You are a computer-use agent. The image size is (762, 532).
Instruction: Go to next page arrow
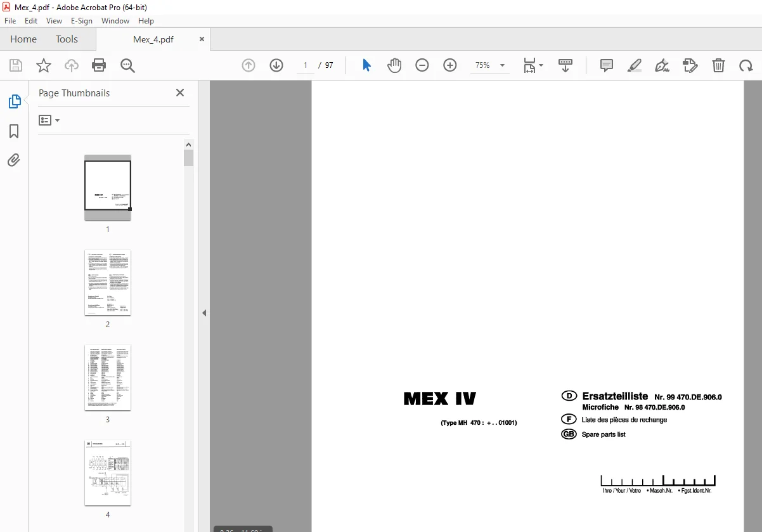pyautogui.click(x=276, y=65)
